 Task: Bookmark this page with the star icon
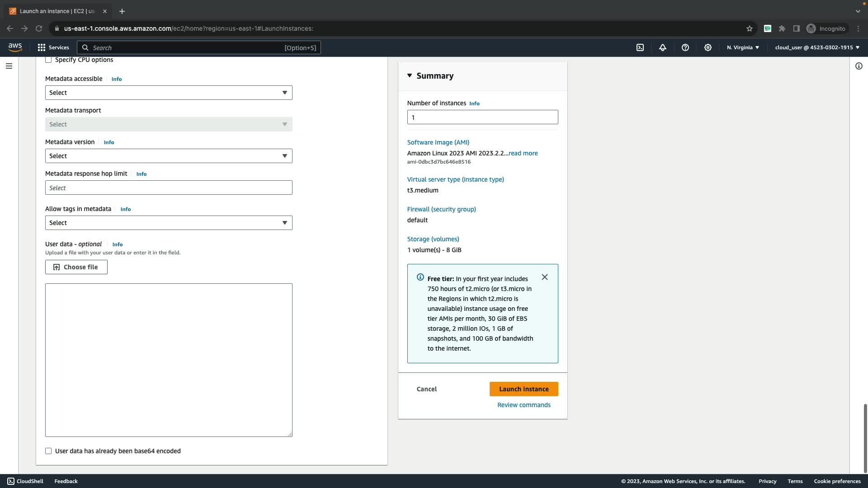[750, 28]
